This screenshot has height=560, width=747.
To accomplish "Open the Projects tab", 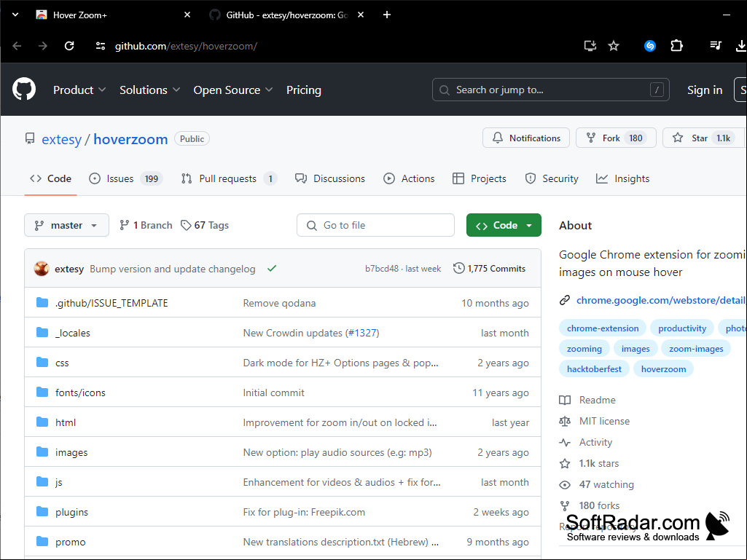I will tap(480, 178).
